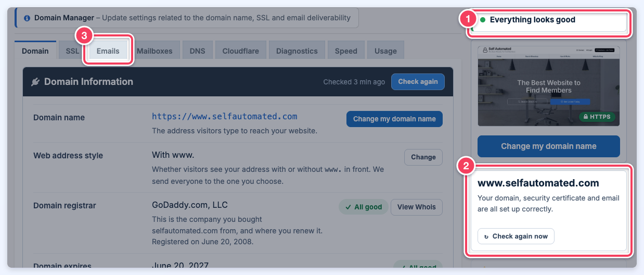644x275 pixels.
Task: Click the 'Domain Information' panel heading
Action: pos(88,82)
